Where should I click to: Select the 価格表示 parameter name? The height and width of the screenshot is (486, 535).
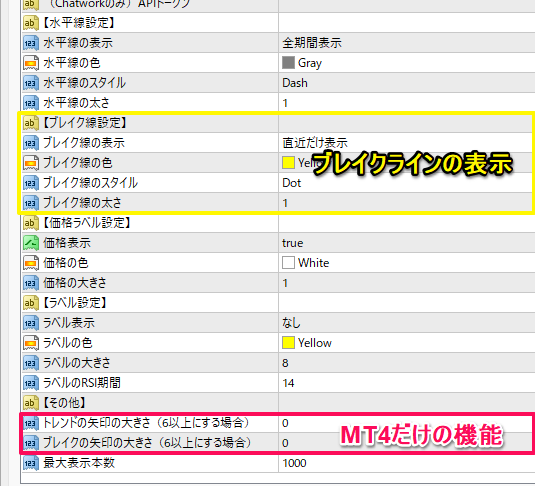click(67, 243)
